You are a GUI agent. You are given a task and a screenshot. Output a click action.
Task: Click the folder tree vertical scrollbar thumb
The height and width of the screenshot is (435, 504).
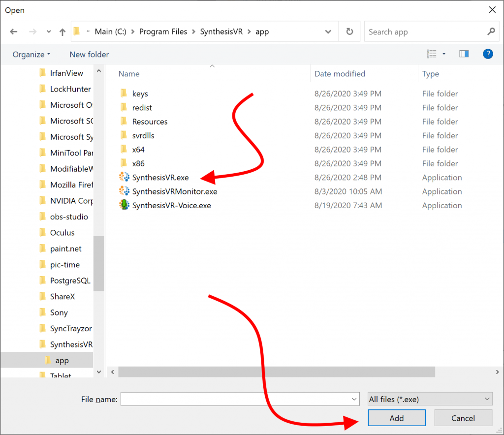coord(98,263)
